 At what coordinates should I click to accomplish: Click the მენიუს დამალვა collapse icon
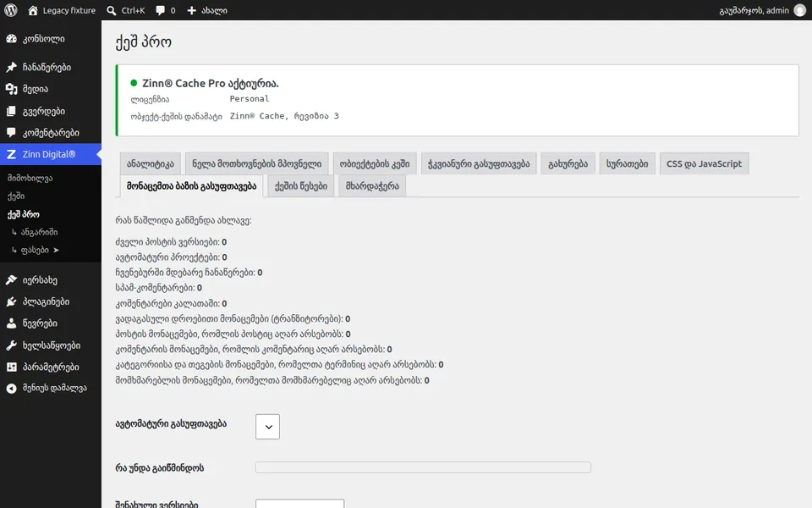point(11,389)
